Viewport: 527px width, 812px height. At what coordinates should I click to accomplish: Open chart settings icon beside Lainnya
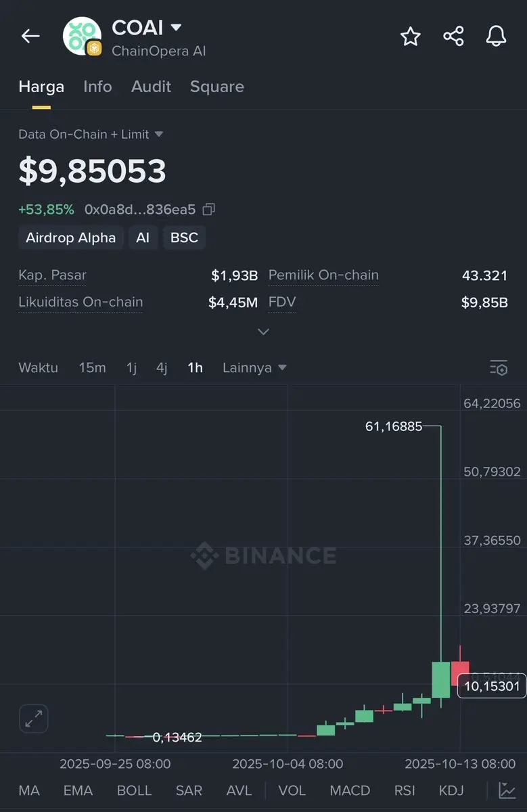click(499, 368)
